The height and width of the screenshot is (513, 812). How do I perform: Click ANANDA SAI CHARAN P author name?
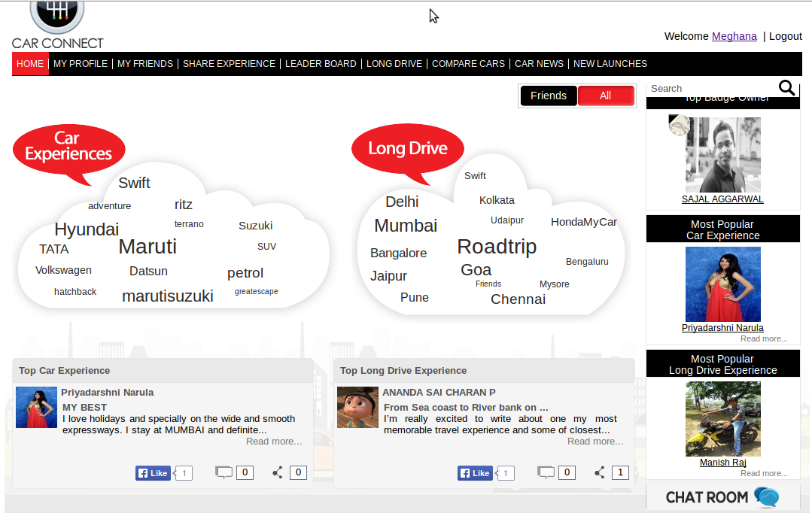(x=439, y=393)
